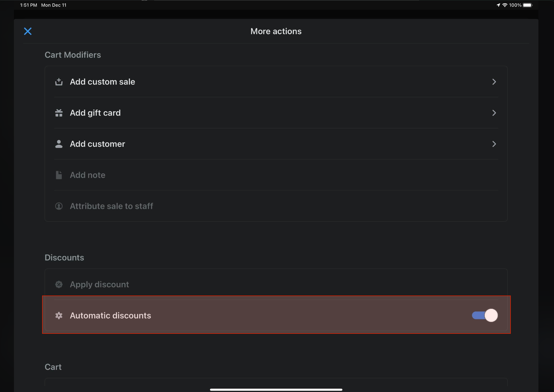This screenshot has height=392, width=554.
Task: Expand Add custom sale chevron
Action: (x=494, y=82)
